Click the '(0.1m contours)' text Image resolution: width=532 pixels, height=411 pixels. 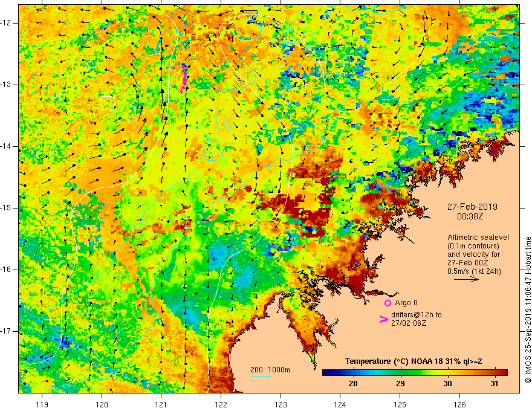[473, 246]
